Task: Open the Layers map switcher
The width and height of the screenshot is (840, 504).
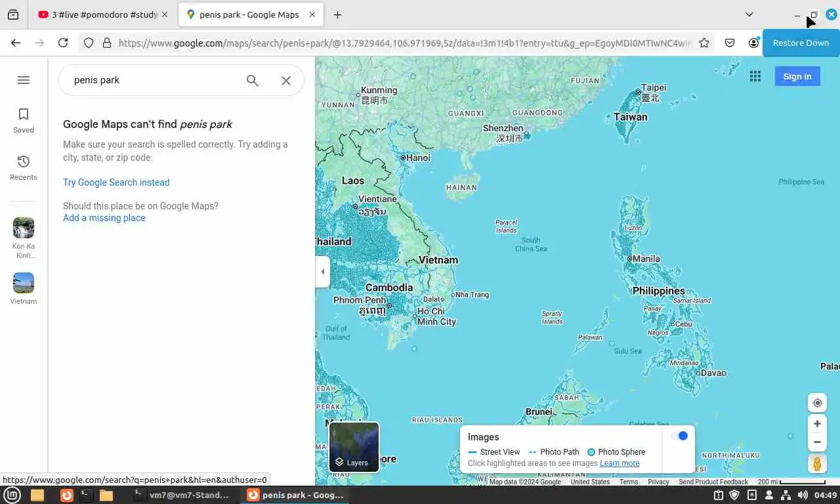Action: tap(354, 447)
